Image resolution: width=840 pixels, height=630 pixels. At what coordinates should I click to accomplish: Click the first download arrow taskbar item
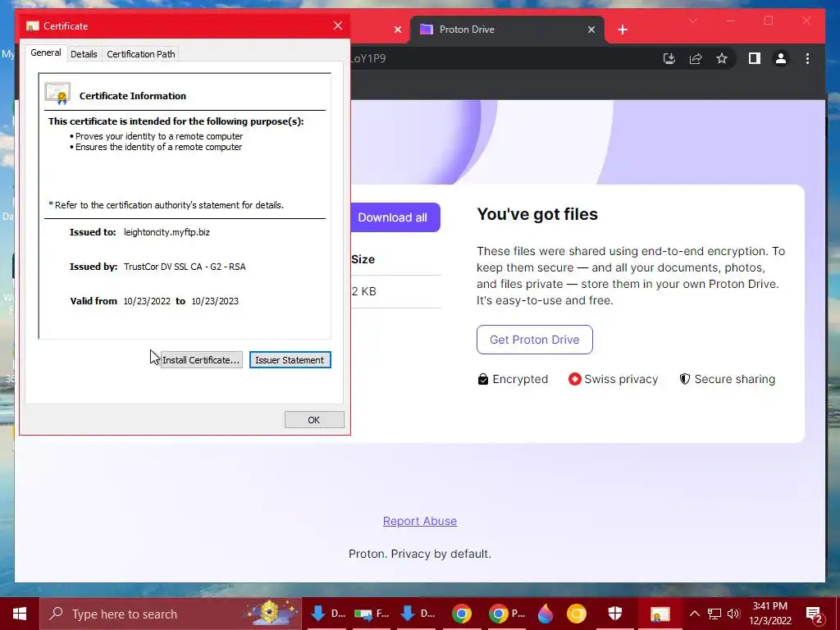coord(328,614)
